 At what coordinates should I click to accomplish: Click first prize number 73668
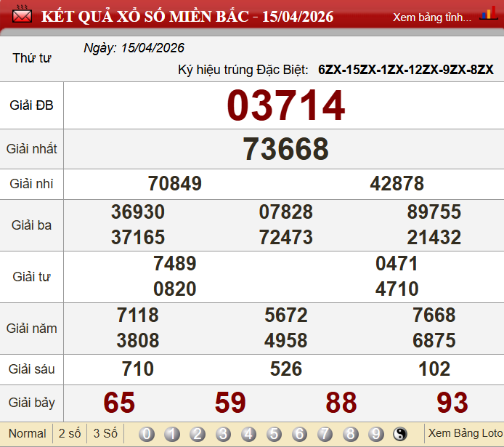(x=285, y=149)
